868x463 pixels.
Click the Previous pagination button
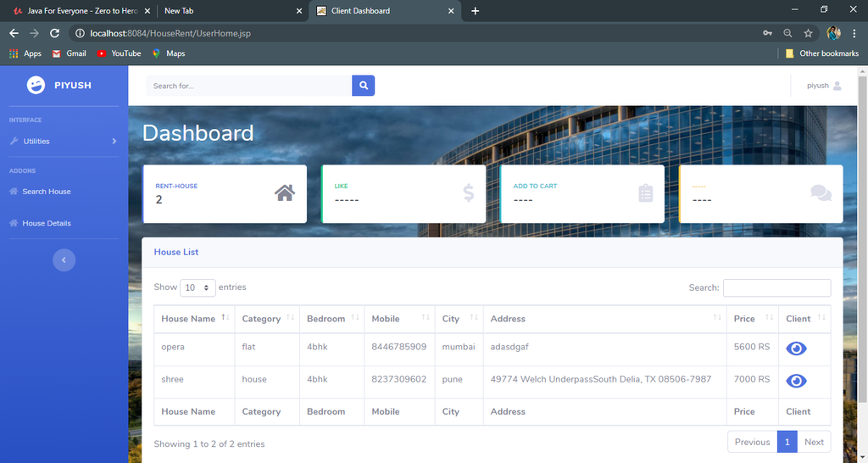coord(753,442)
